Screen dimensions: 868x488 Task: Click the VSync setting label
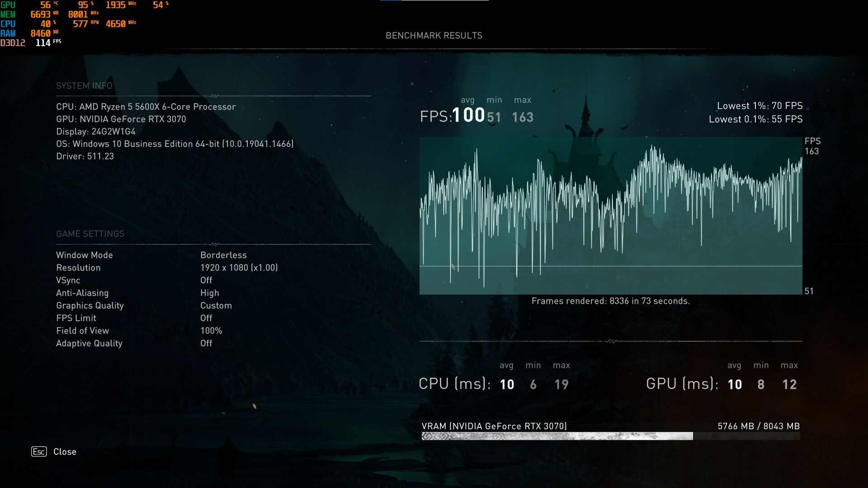tap(68, 280)
